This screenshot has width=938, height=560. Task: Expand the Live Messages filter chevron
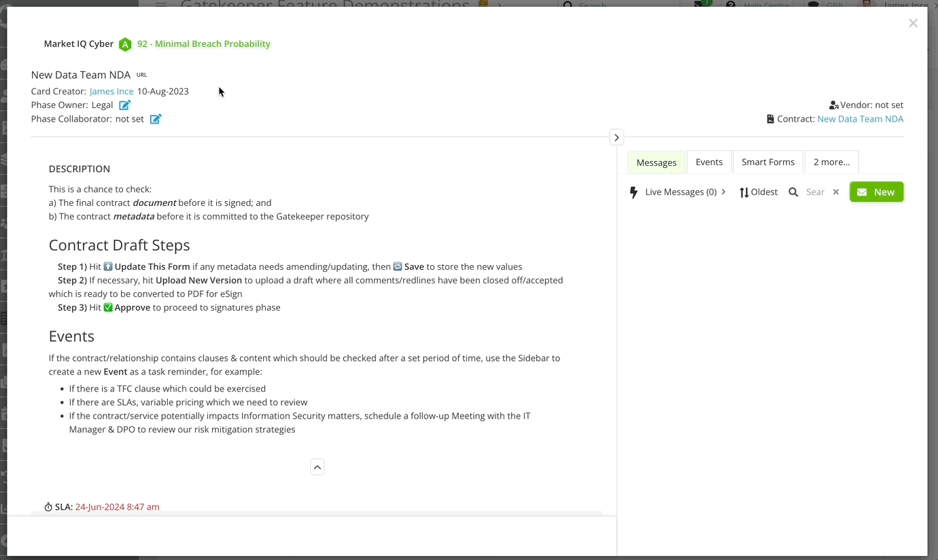[723, 192]
